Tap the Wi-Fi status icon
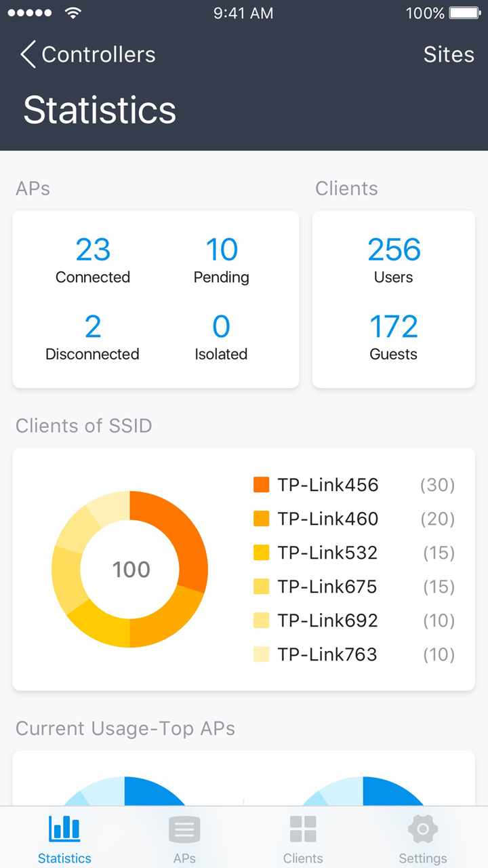Viewport: 488px width, 868px height. (x=73, y=13)
